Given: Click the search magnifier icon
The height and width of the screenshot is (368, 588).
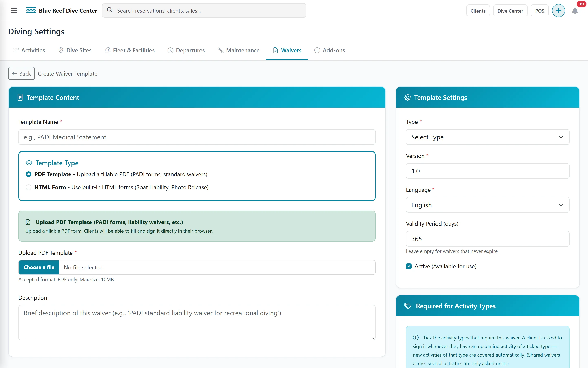Looking at the screenshot, I should coord(110,10).
